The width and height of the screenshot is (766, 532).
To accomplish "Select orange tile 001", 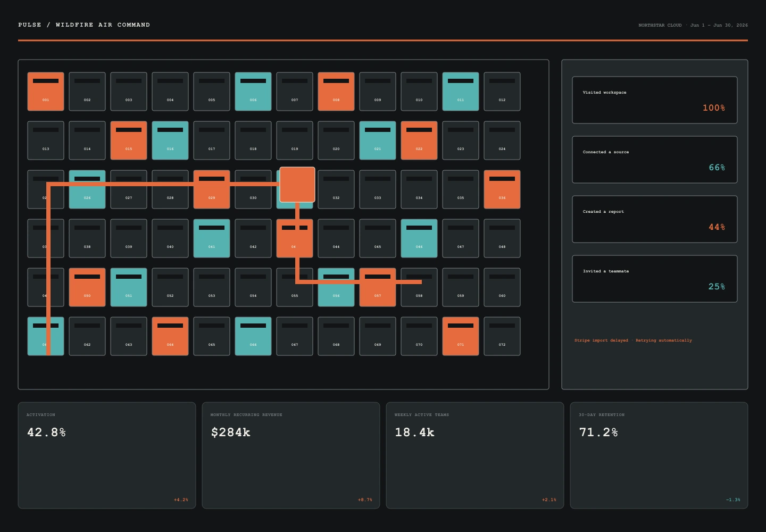I will coord(46,92).
